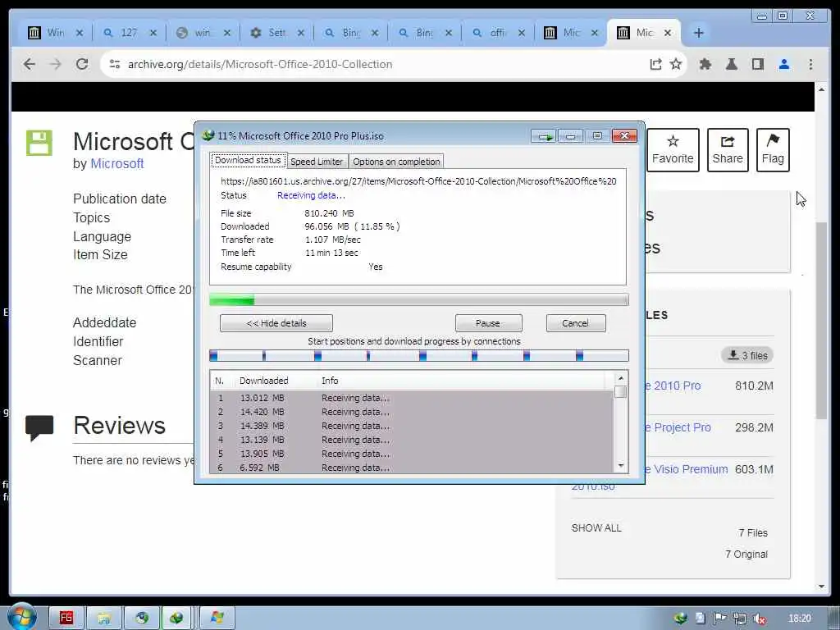Pause the download
This screenshot has width=840, height=630.
coord(488,323)
